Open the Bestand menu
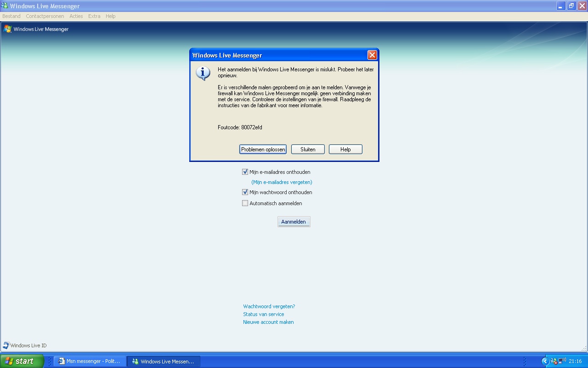Image resolution: width=588 pixels, height=368 pixels. [x=11, y=16]
